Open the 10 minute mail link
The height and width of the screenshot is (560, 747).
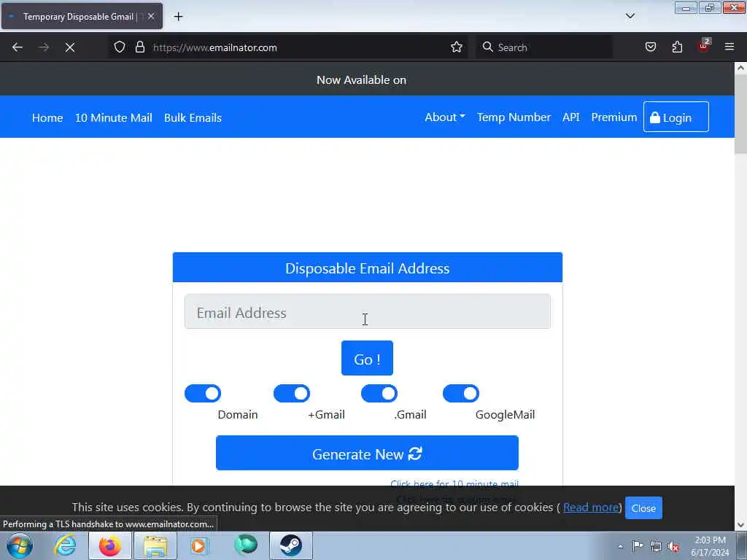[454, 483]
